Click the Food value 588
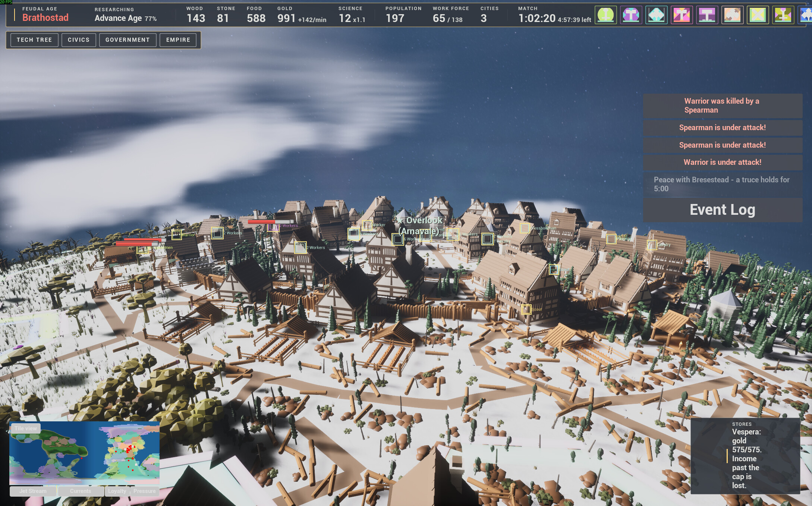 click(256, 18)
